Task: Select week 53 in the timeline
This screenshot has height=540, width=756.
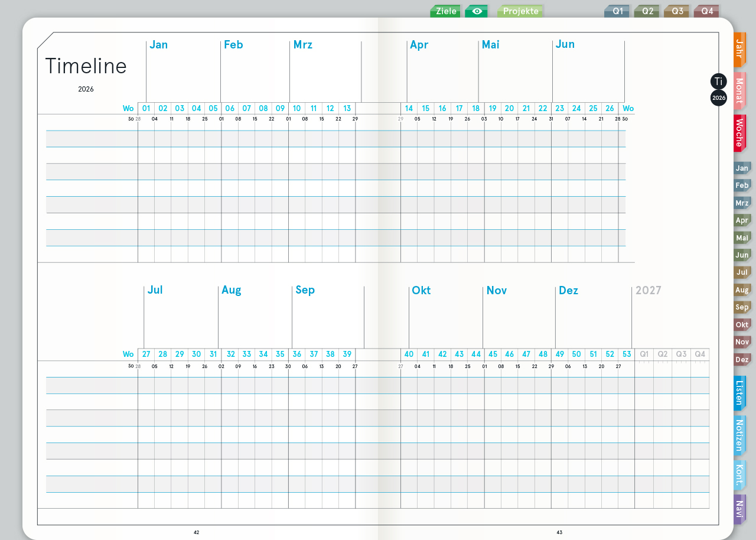Action: coord(627,354)
